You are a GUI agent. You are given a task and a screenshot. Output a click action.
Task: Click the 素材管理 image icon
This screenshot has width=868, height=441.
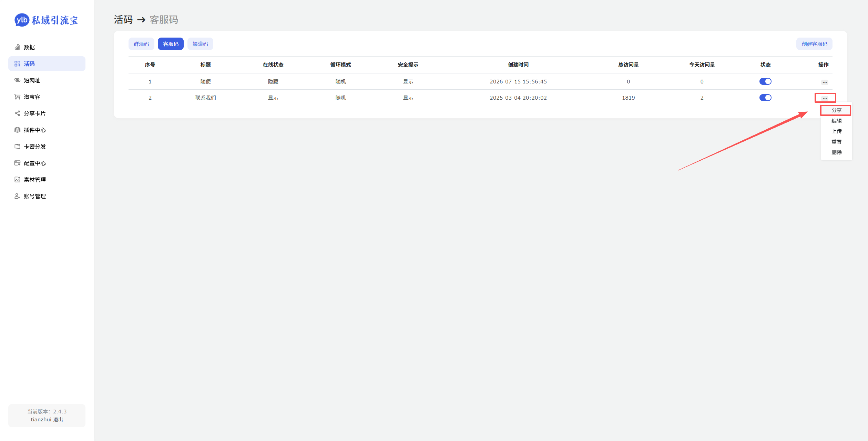point(17,180)
